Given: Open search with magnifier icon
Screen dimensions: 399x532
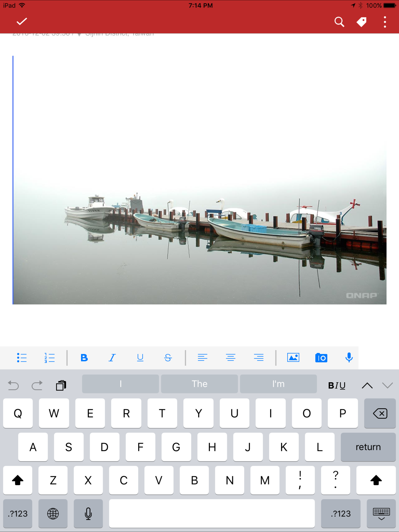Looking at the screenshot, I should click(339, 22).
